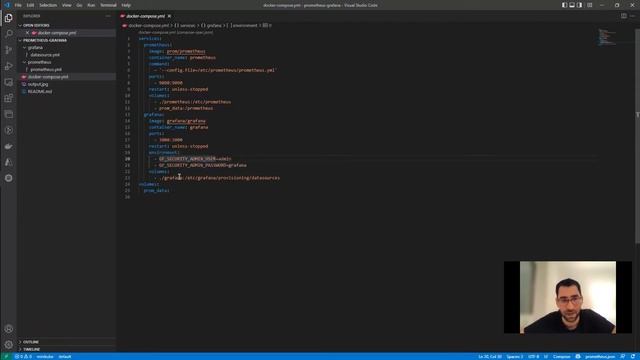Select the docker-compose.yml editor tab

click(146, 16)
